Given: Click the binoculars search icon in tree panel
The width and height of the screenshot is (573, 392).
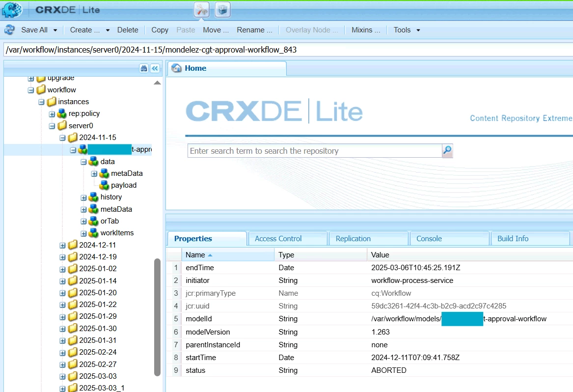Looking at the screenshot, I should pyautogui.click(x=143, y=68).
